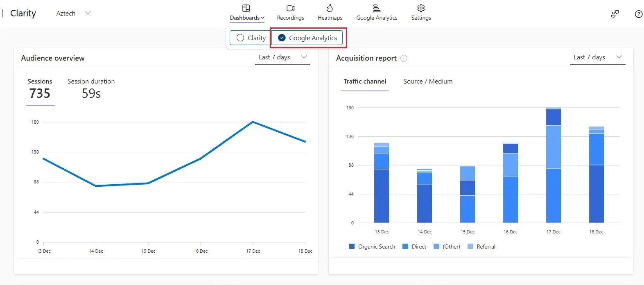Open the Dashboards menu icon
Screen dimensions: 644x285
pyautogui.click(x=246, y=8)
